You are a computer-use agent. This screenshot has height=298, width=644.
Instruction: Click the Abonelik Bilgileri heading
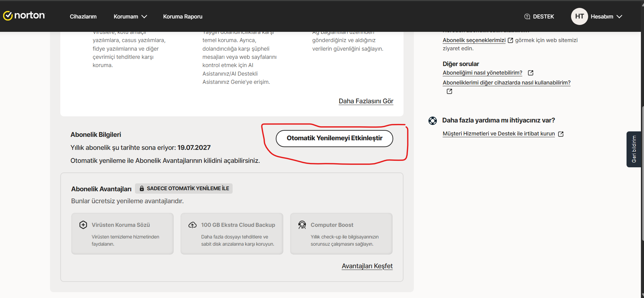point(96,134)
